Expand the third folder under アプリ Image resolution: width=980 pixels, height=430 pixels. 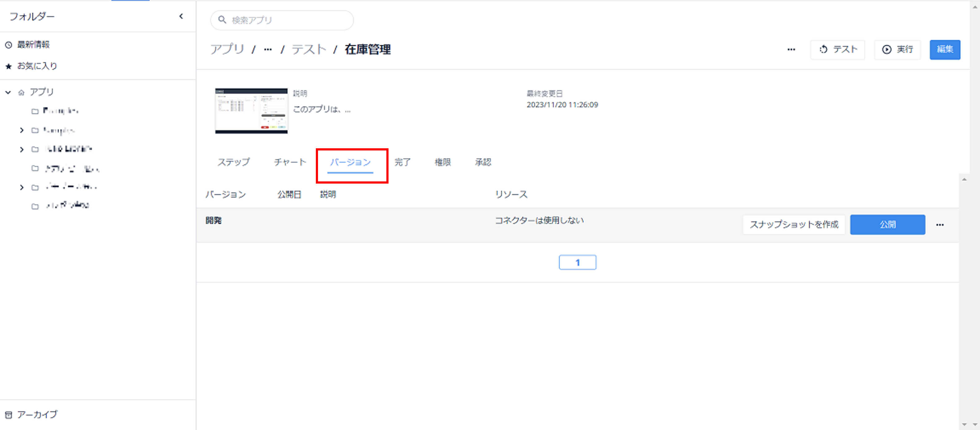click(x=22, y=149)
